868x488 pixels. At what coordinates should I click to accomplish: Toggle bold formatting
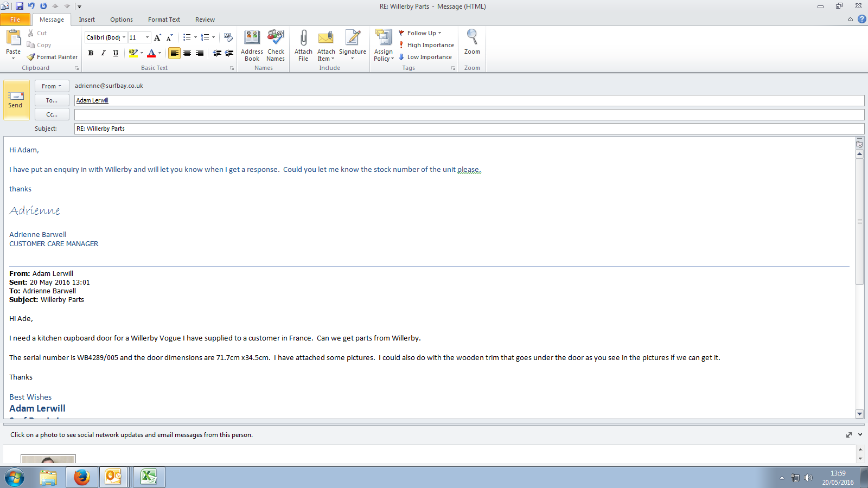pyautogui.click(x=91, y=53)
